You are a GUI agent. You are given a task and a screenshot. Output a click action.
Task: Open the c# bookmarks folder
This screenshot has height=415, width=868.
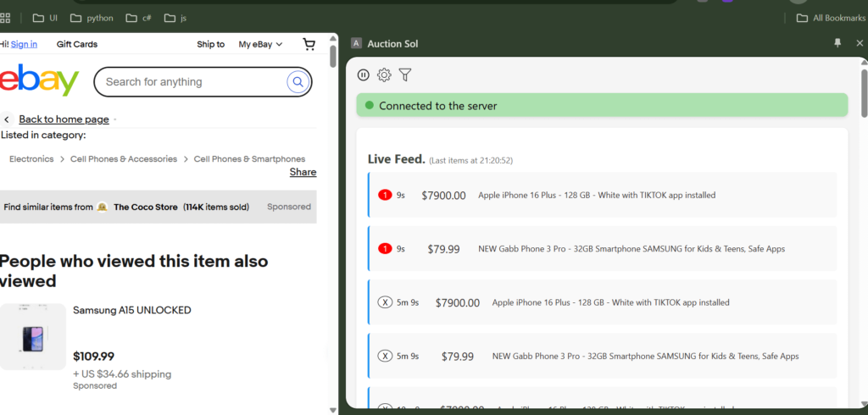point(138,18)
